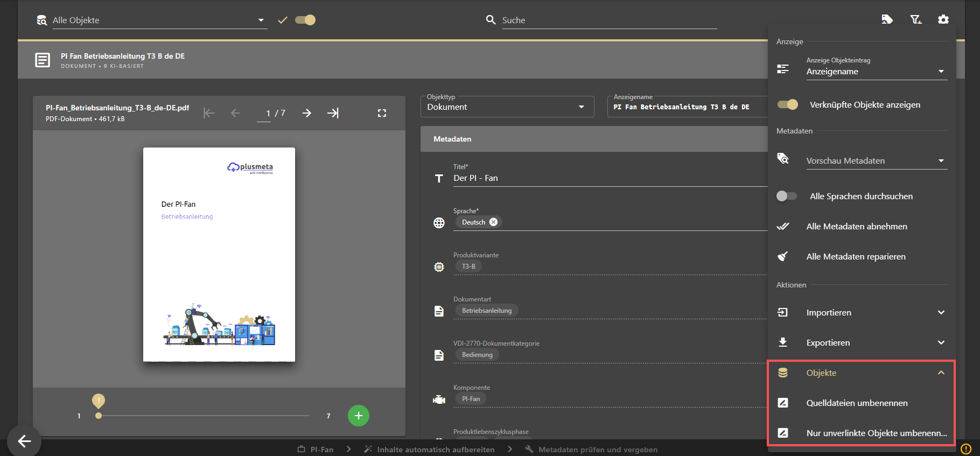Click the PI-Fan breadcrumb

pos(316,450)
